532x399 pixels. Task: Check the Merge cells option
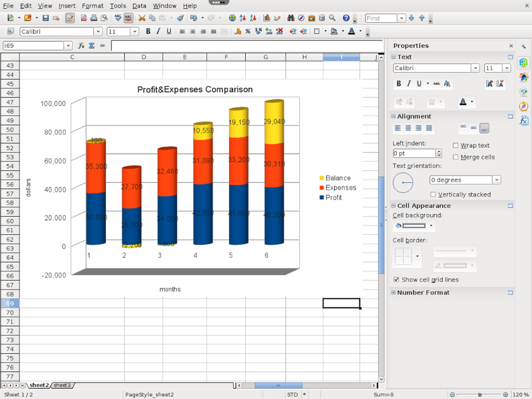coord(456,157)
